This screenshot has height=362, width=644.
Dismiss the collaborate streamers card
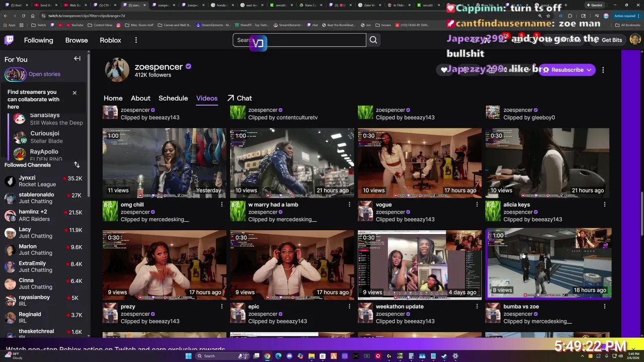[x=74, y=93]
